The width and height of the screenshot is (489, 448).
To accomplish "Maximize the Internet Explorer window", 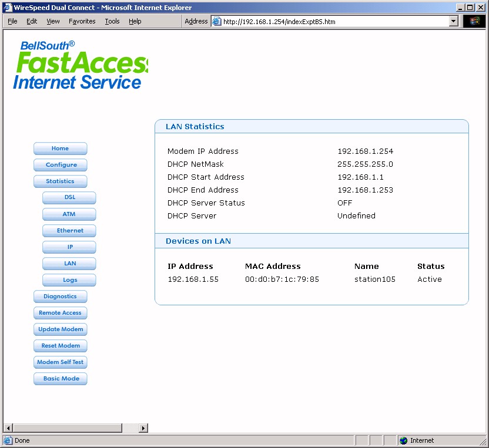I will [470, 8].
